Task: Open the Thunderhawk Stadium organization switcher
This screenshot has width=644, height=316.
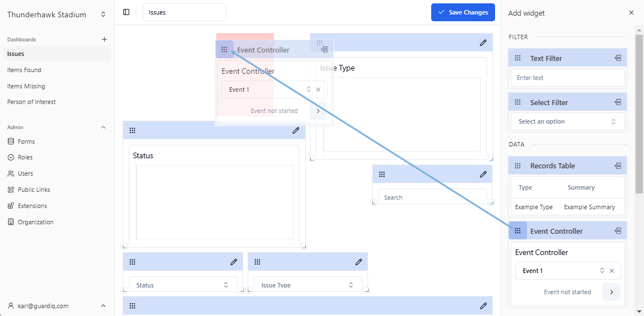Action: tap(103, 15)
